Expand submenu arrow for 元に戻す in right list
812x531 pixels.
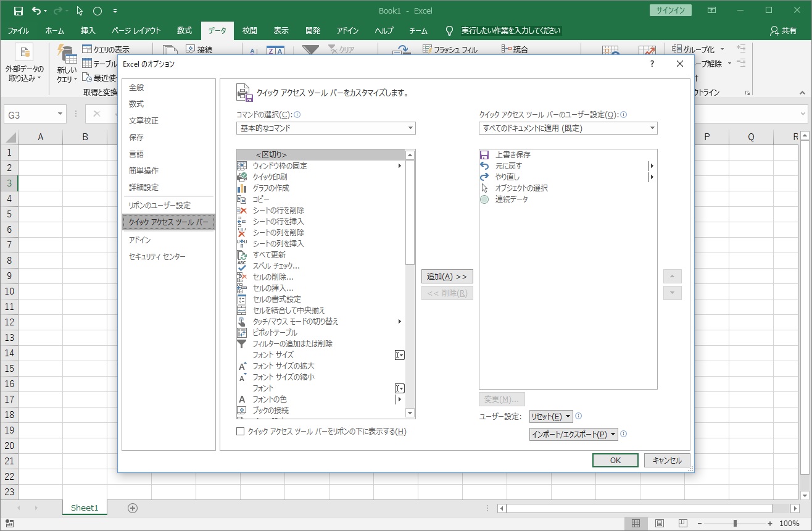pyautogui.click(x=652, y=165)
